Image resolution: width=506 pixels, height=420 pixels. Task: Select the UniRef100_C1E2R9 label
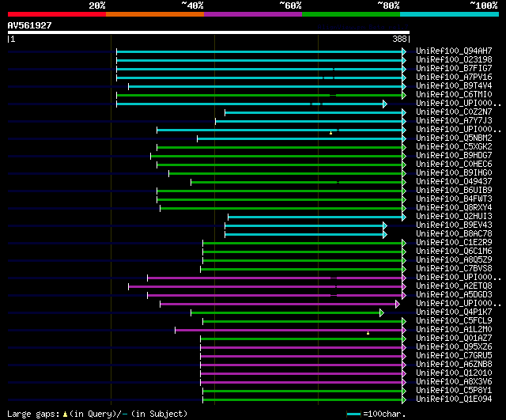[454, 243]
